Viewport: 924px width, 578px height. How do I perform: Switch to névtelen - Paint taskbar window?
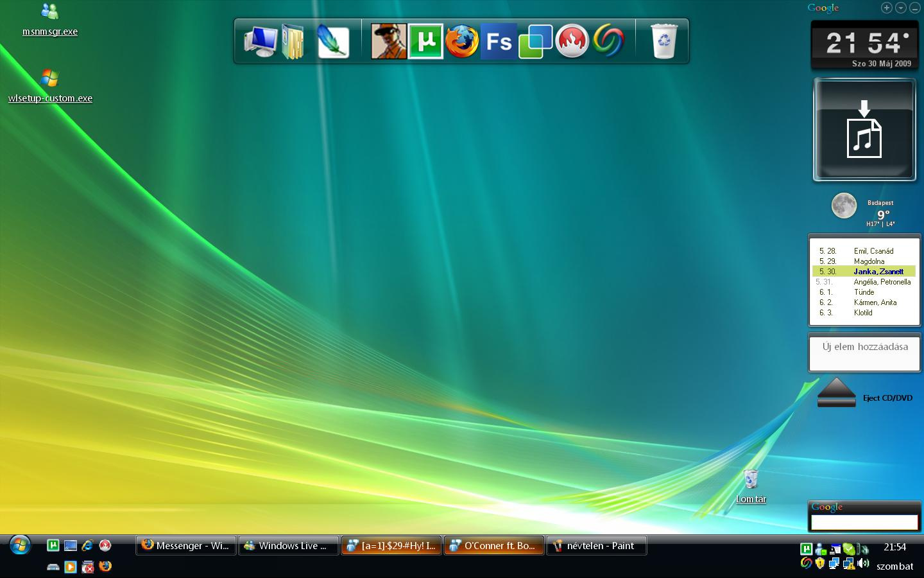click(x=597, y=546)
